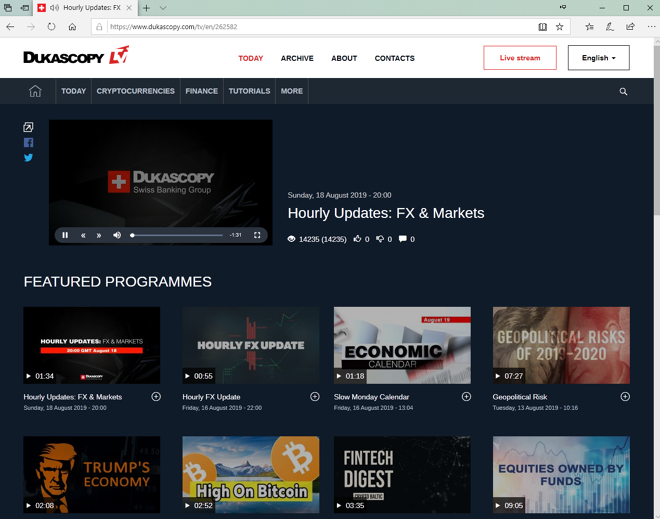Open site search with magnifier icon
The width and height of the screenshot is (660, 519).
pyautogui.click(x=623, y=91)
